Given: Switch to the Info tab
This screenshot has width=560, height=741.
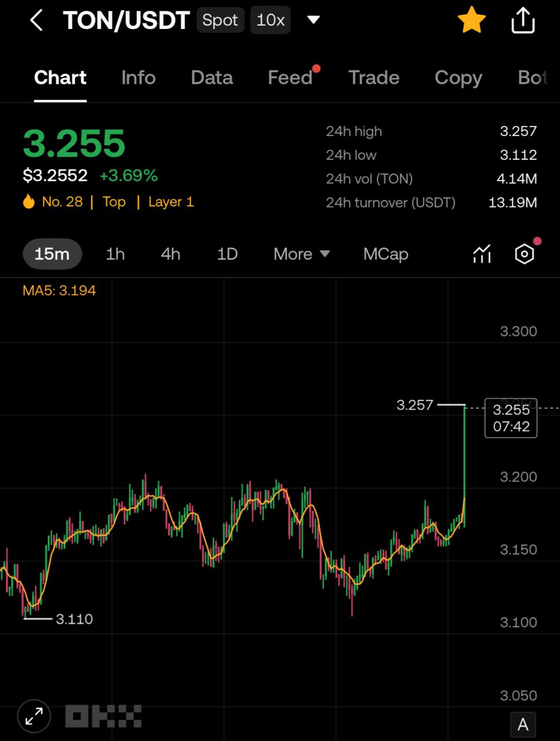Looking at the screenshot, I should pyautogui.click(x=138, y=78).
